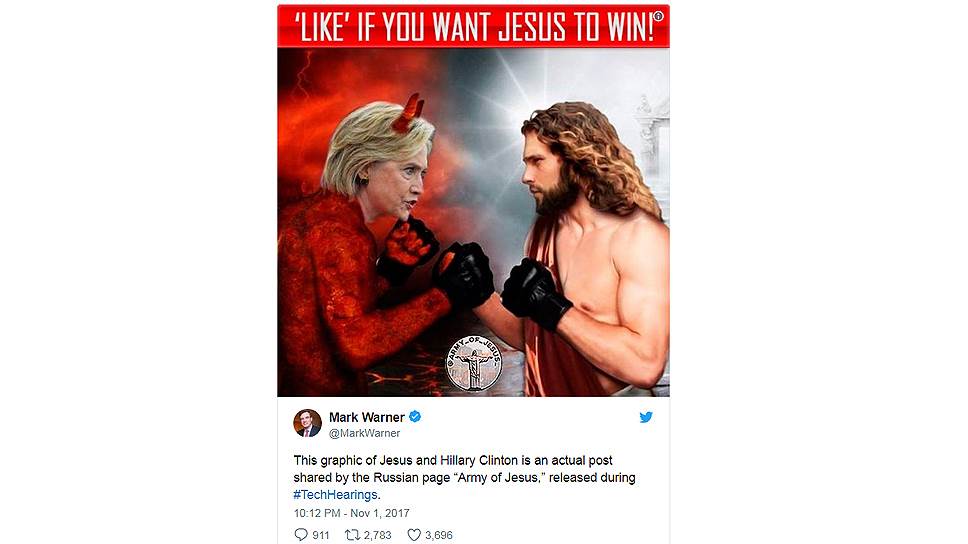The image size is (968, 544).
Task: Click the 'LIKE' IF YOU WANT JESUS TO WIN headline
Action: click(474, 27)
